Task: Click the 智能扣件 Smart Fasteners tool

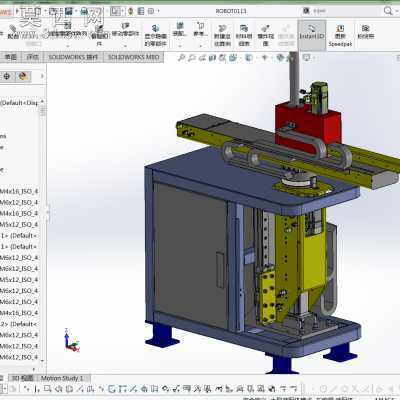Action: click(x=99, y=35)
